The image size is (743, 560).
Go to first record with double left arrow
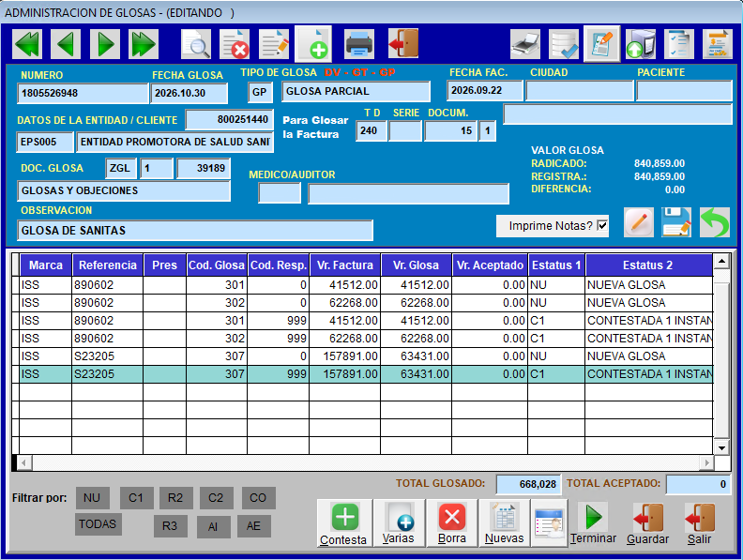(x=27, y=44)
